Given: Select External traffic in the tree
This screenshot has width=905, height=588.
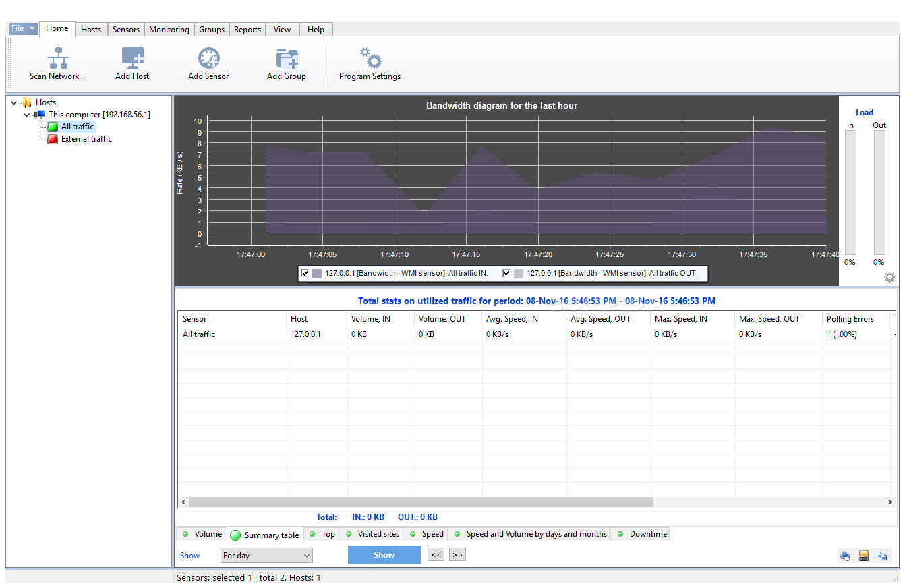Looking at the screenshot, I should [x=86, y=139].
